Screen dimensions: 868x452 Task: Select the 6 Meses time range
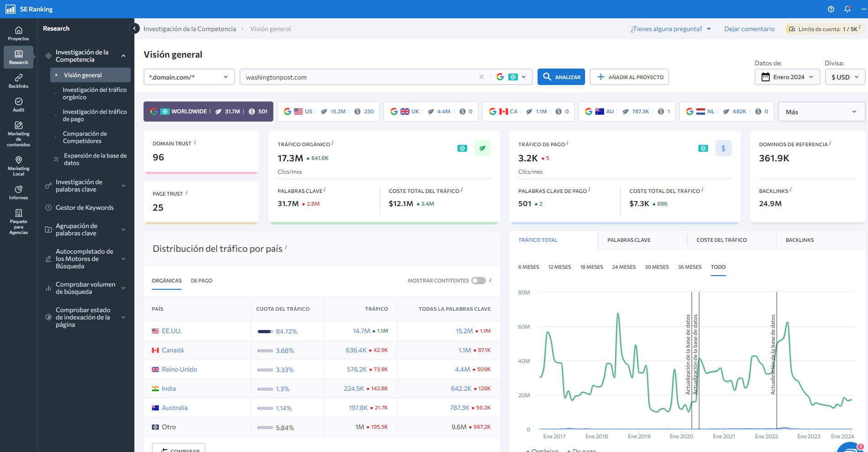(528, 267)
